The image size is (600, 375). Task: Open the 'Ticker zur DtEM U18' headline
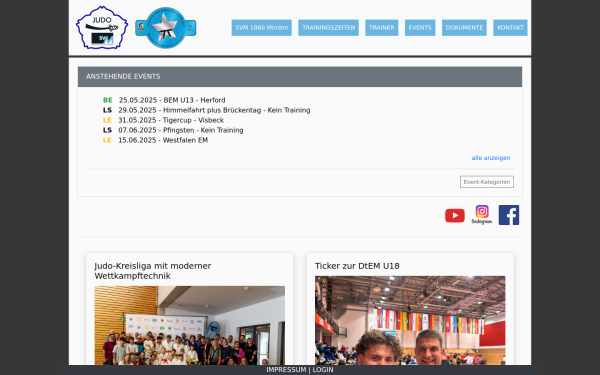[357, 266]
